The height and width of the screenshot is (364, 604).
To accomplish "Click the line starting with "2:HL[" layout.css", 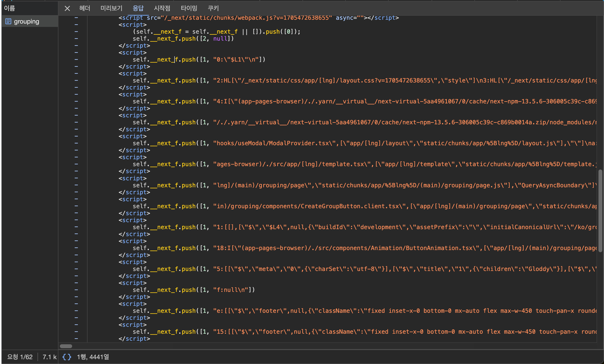I will click(x=365, y=80).
